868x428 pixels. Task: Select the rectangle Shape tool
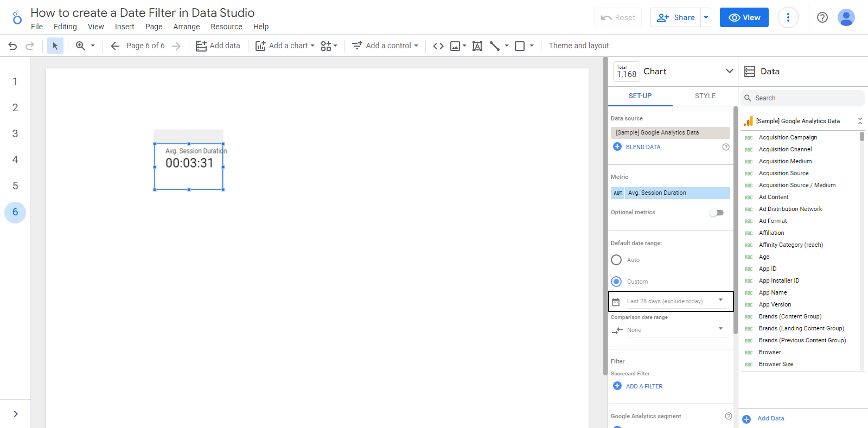coord(520,46)
